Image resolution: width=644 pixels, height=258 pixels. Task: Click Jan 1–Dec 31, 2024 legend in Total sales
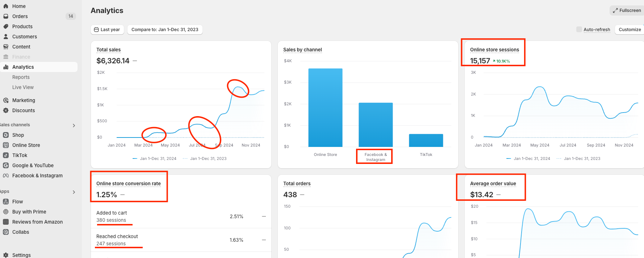pyautogui.click(x=155, y=158)
